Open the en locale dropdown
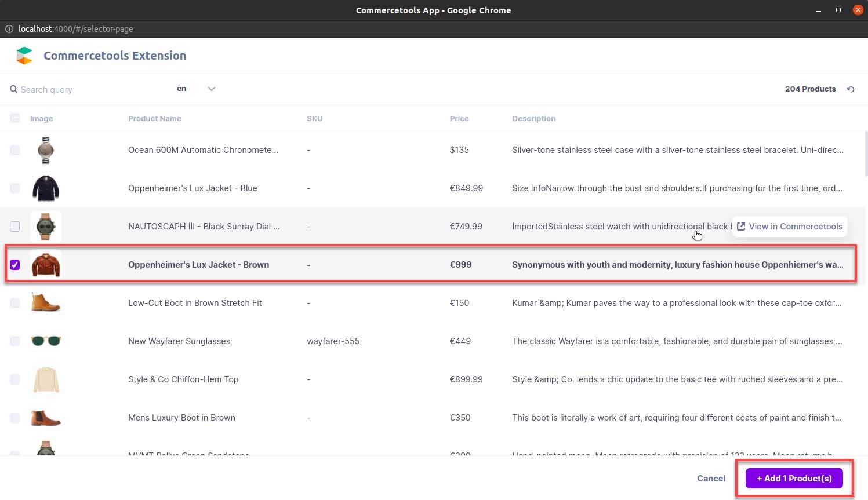868x500 pixels. (181, 89)
